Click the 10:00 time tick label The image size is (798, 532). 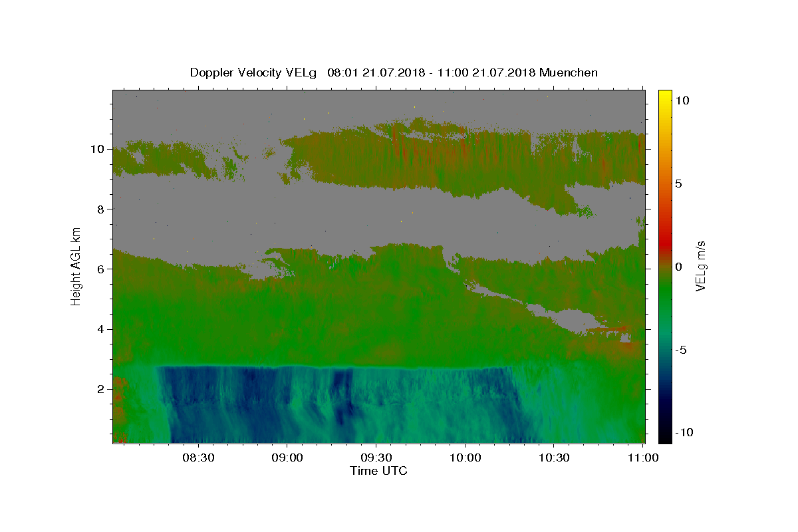click(x=465, y=458)
